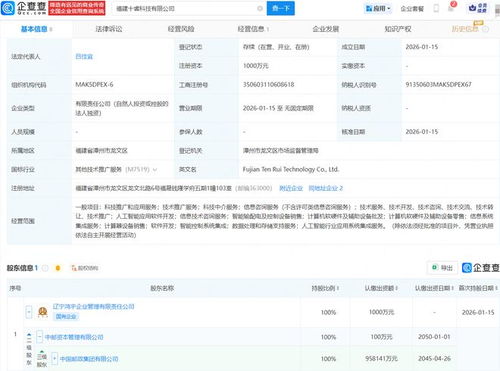Viewport: 500px width, 371px height.
Task: Go to 知识产权 tab
Action: coord(398,29)
